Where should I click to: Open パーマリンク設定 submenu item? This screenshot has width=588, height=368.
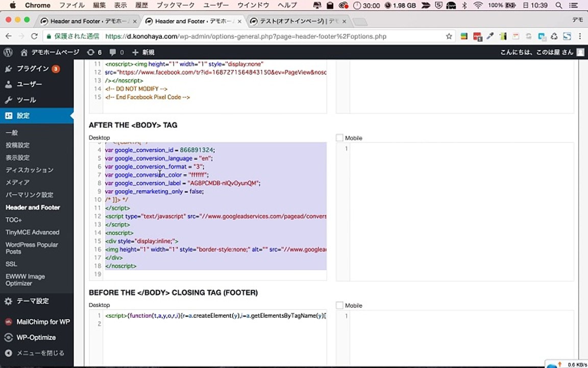pos(29,195)
